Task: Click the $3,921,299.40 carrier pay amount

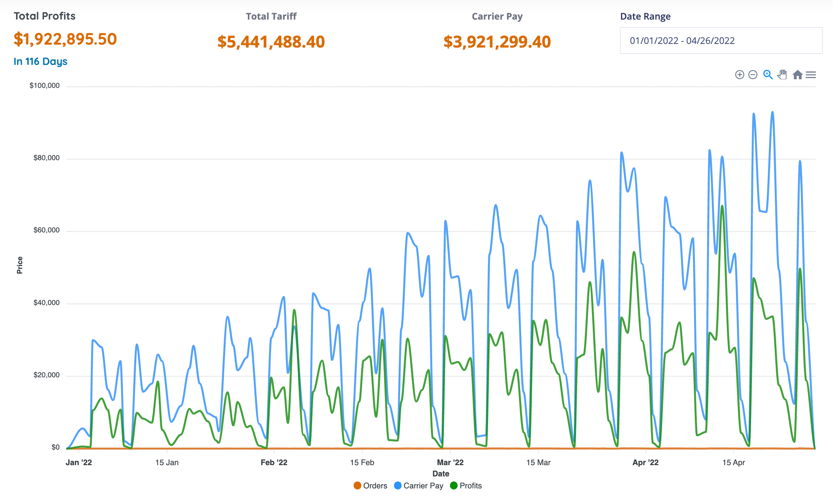Action: [497, 42]
